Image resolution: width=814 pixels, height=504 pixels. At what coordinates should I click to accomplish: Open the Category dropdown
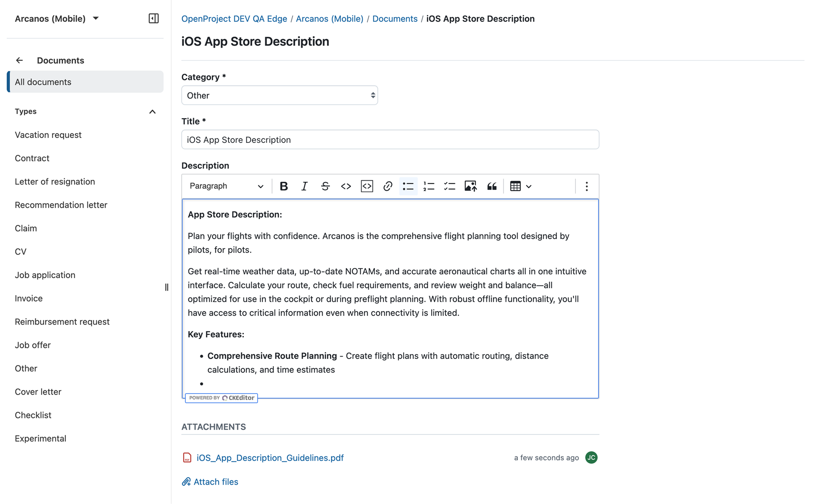[x=279, y=95]
